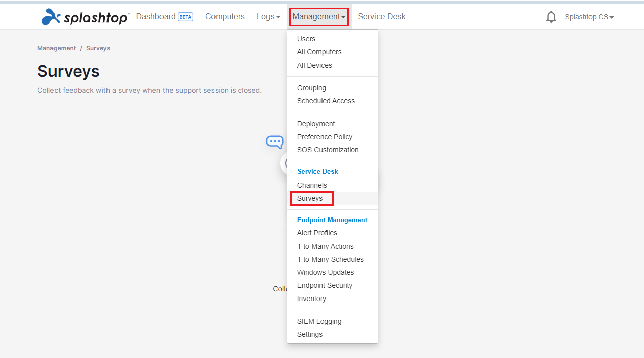The width and height of the screenshot is (644, 358).
Task: Click the Endpoint Management section header
Action: pyautogui.click(x=332, y=220)
